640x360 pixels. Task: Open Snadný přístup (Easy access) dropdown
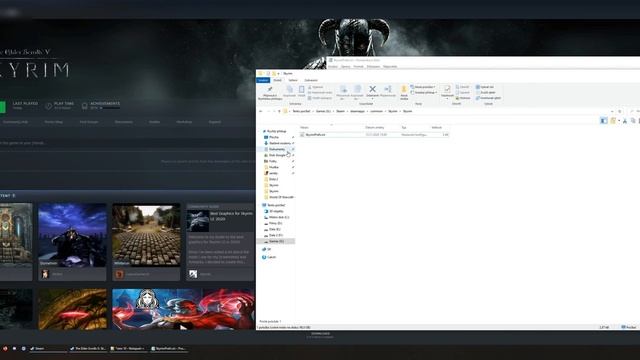coord(424,93)
